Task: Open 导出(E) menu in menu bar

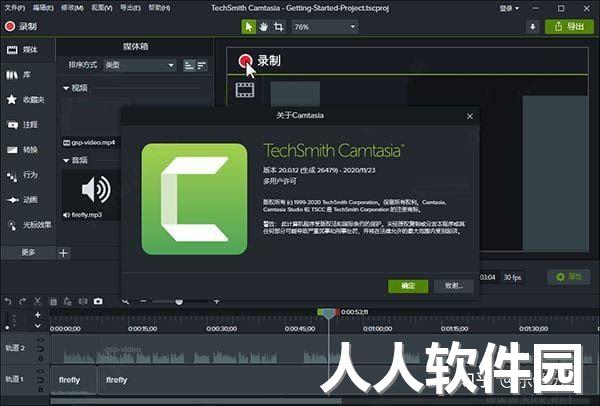Action: pyautogui.click(x=130, y=8)
